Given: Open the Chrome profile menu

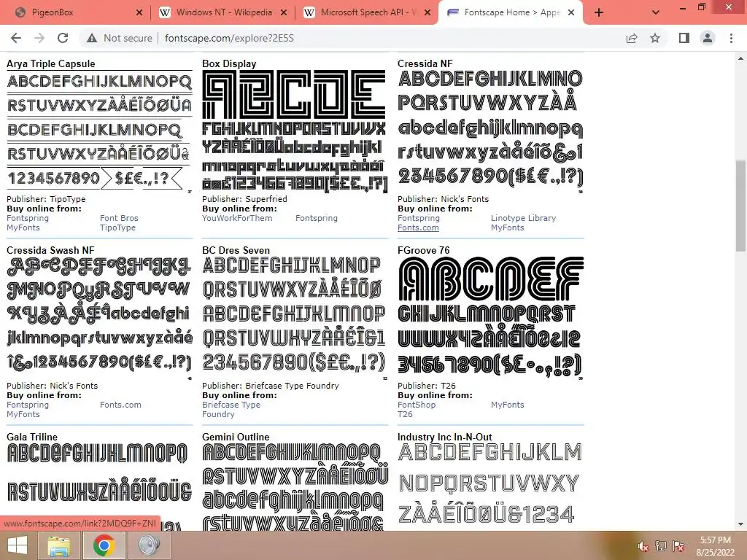Looking at the screenshot, I should (x=708, y=38).
